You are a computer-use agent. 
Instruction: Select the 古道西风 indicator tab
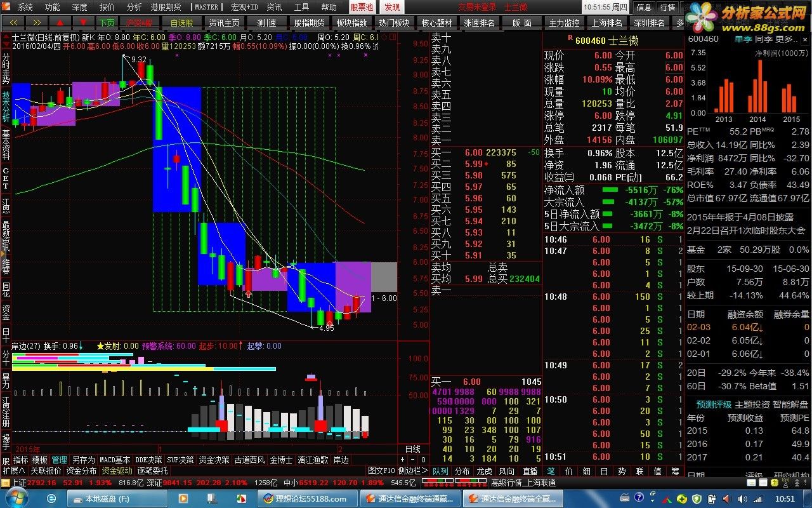click(250, 460)
